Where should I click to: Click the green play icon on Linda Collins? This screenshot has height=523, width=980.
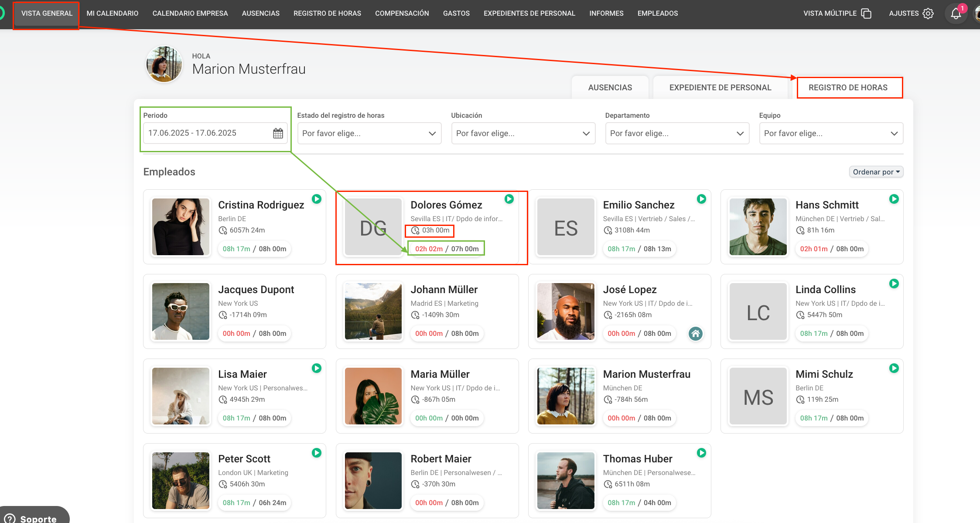pyautogui.click(x=894, y=284)
